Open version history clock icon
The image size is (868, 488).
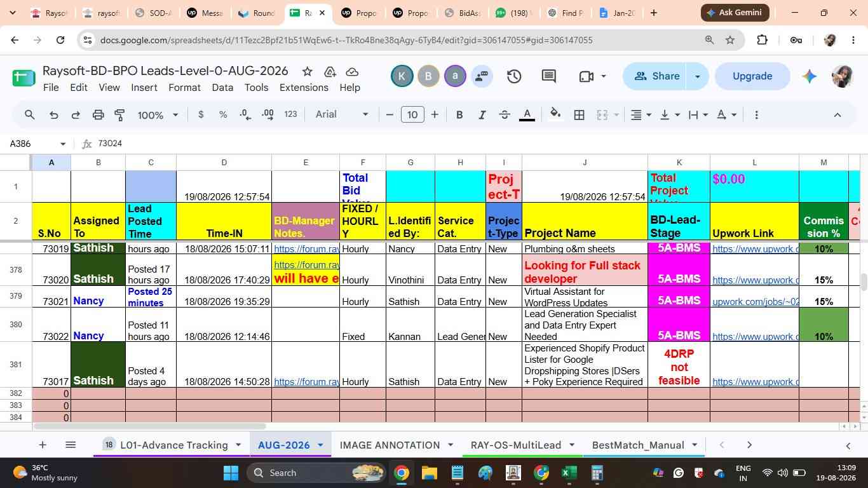(x=514, y=76)
